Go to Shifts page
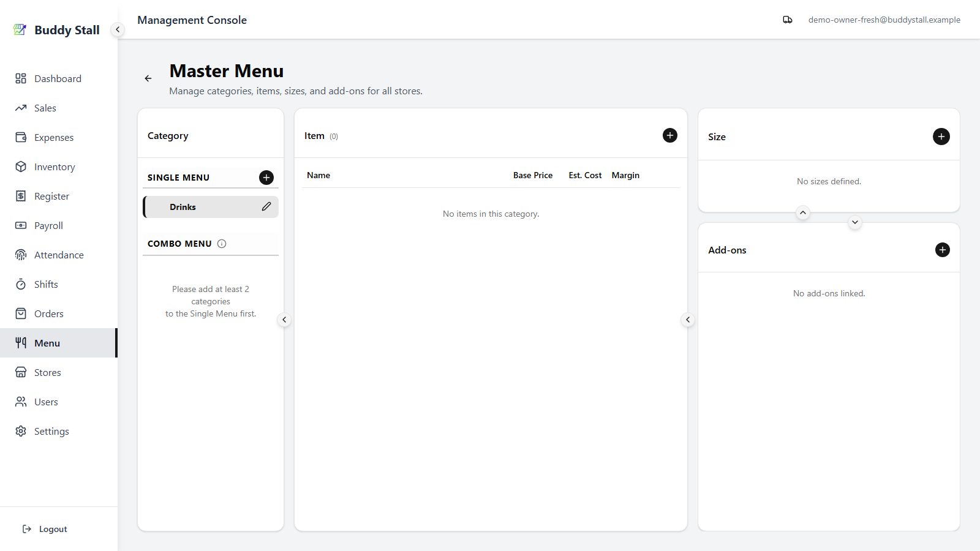This screenshot has width=980, height=551. [58, 284]
